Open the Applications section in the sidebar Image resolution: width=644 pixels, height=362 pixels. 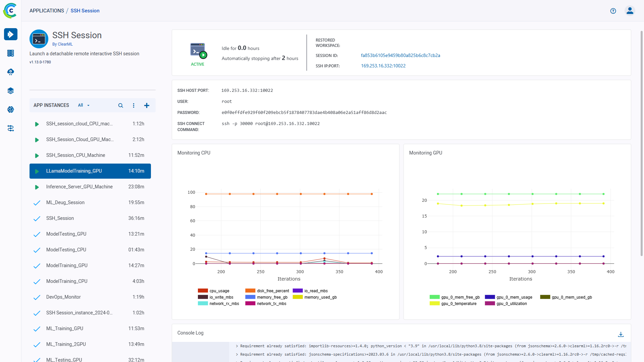coord(11,34)
